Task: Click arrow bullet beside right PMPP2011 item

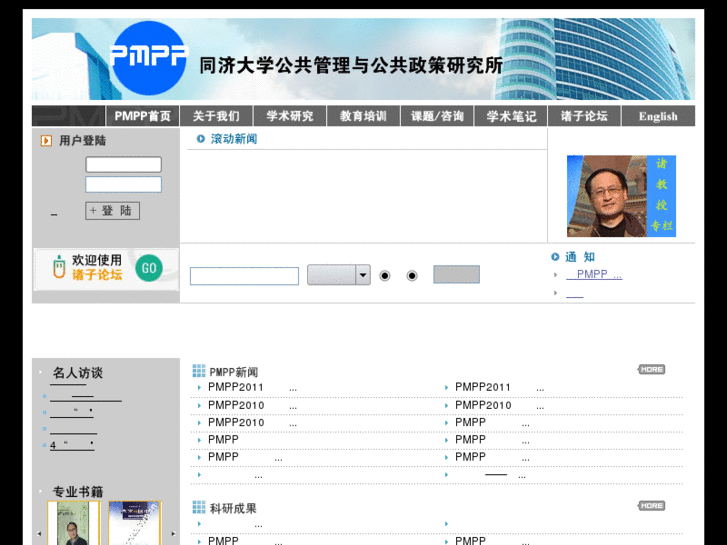Action: (x=446, y=387)
